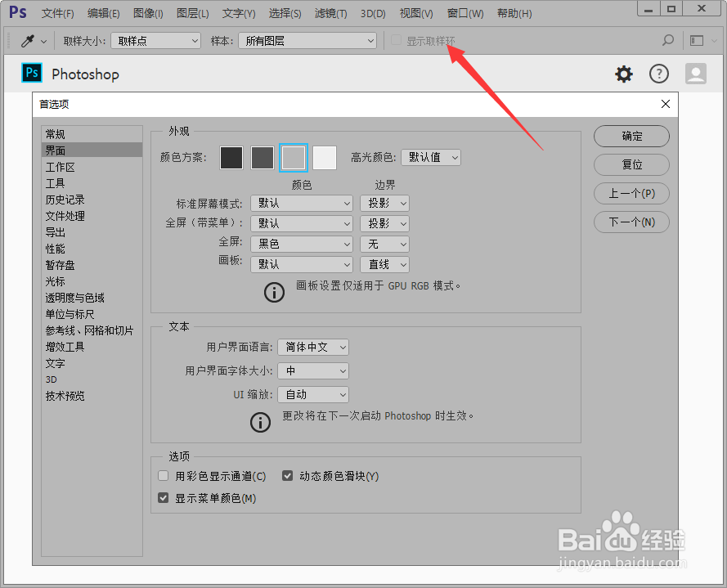Select 常规 in preferences list
This screenshot has height=588, width=727.
(x=92, y=134)
